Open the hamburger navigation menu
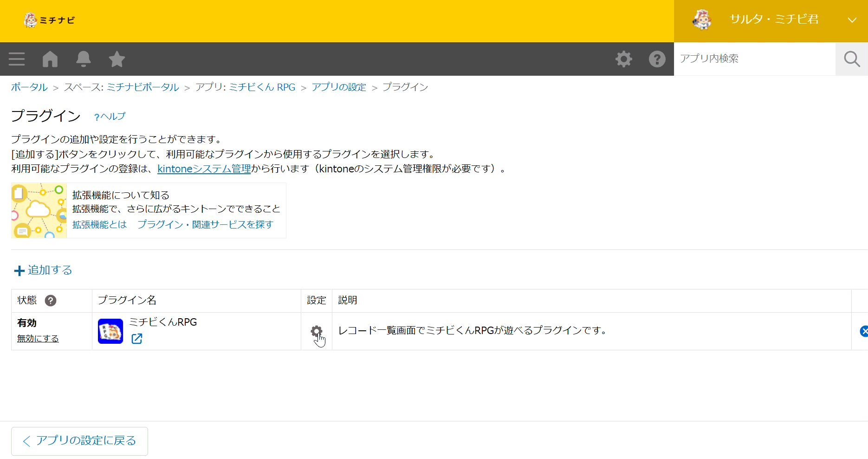Image resolution: width=868 pixels, height=459 pixels. pyautogui.click(x=17, y=59)
